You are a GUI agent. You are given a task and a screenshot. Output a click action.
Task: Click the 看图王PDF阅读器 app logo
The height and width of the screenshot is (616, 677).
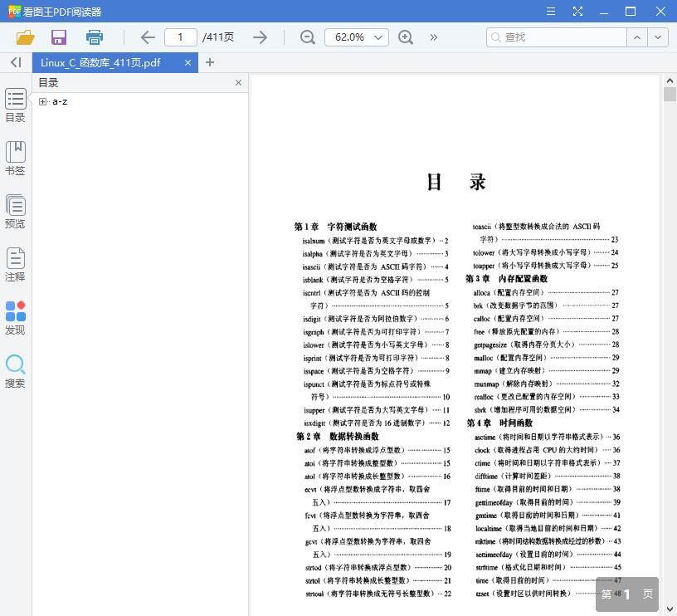tap(14, 12)
